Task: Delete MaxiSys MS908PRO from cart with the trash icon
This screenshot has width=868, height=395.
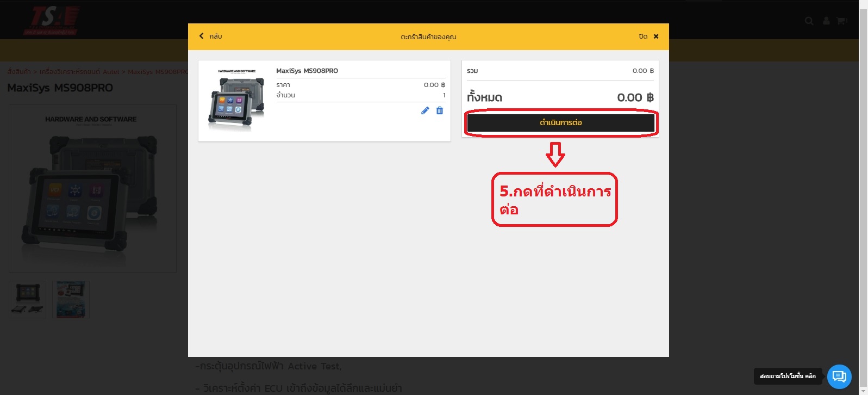Action: [440, 110]
